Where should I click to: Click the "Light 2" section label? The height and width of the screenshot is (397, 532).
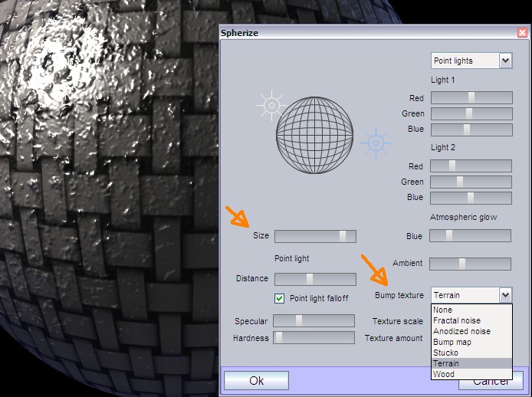443,148
